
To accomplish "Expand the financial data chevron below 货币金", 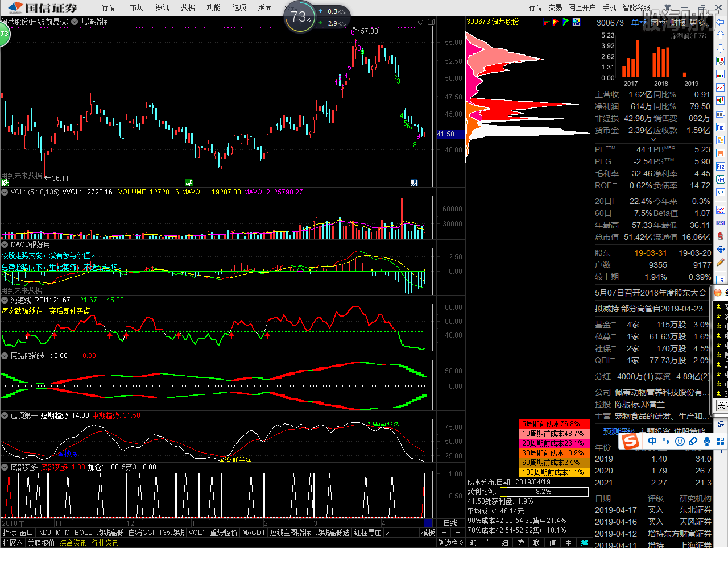I will pyautogui.click(x=653, y=139).
